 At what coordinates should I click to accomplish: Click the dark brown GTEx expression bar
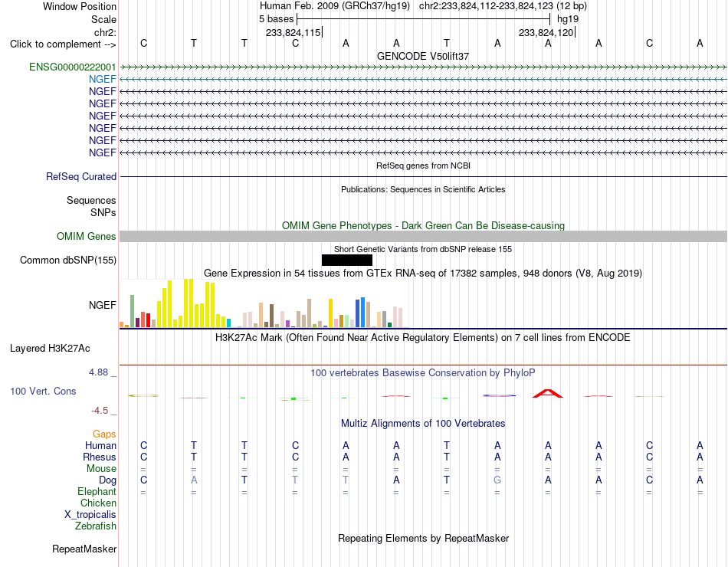coord(271,316)
